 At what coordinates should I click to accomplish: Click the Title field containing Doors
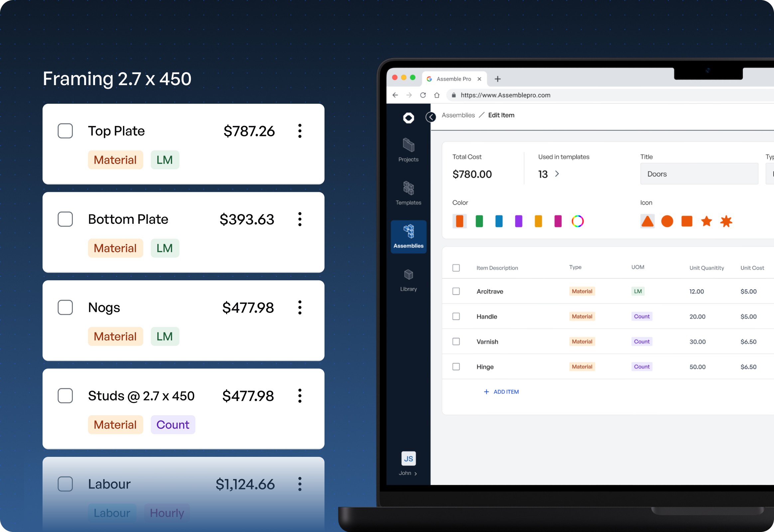(x=699, y=174)
